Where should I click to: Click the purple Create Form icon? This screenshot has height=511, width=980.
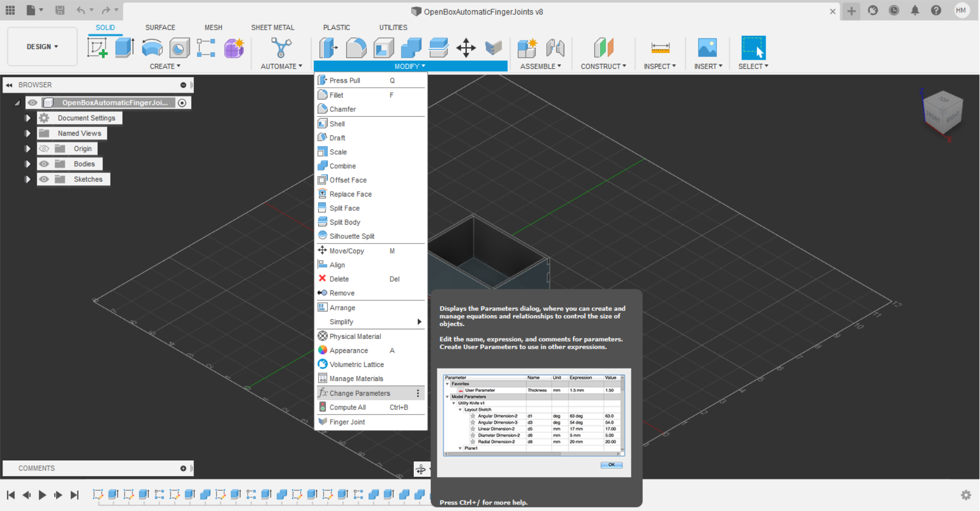coord(234,47)
